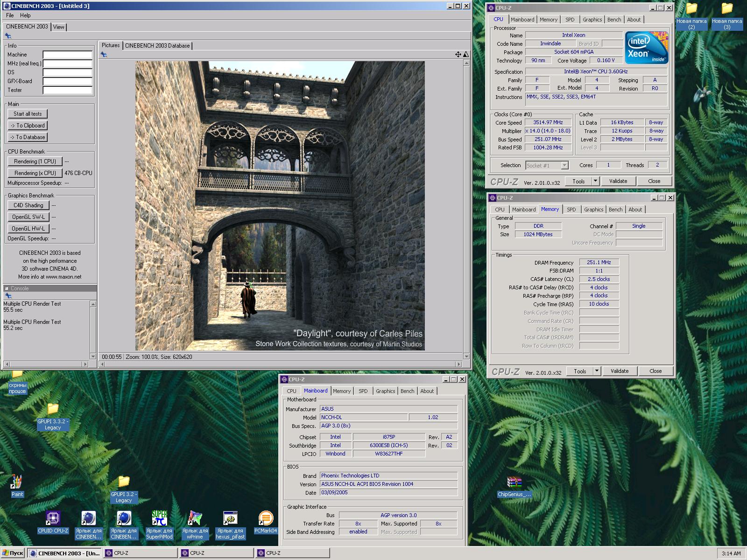Screen dimensions: 747x560
Task: Open Graphics tab in CPU-Z Memory window
Action: [x=593, y=210]
